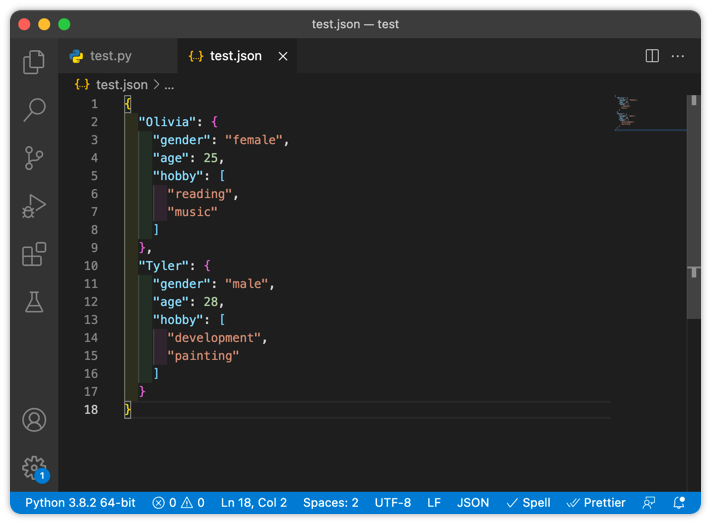Screen dimensions: 711x524
Task: Click the "Tyler" key
Action: [x=164, y=266]
